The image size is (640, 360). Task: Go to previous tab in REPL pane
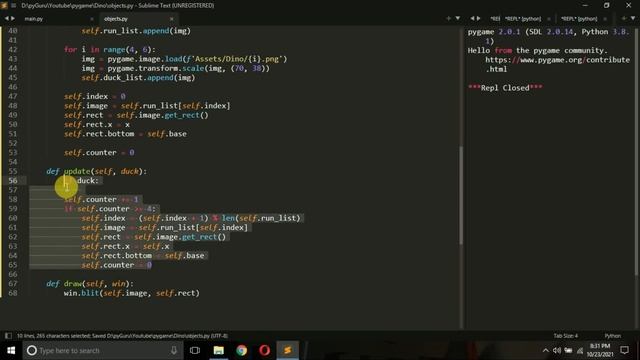point(472,18)
